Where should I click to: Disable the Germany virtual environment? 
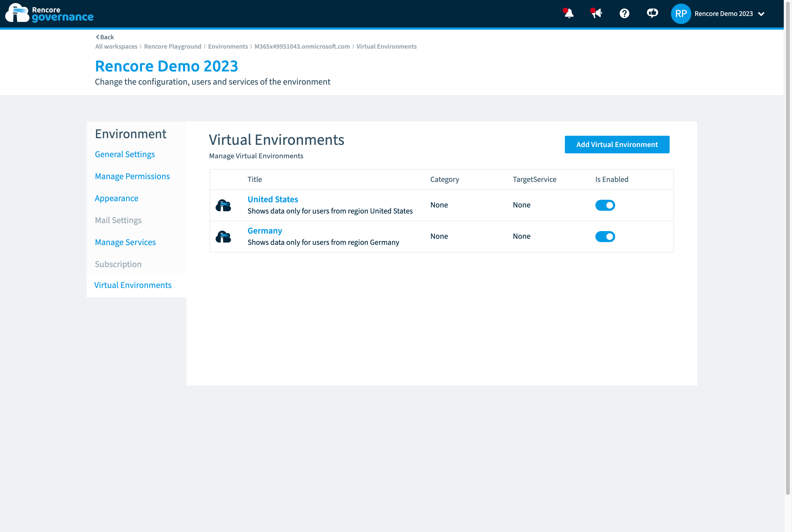605,237
